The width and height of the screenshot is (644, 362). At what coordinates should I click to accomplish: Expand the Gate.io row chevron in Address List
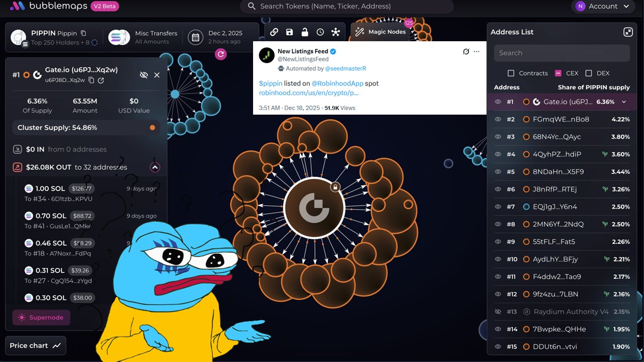(x=624, y=102)
